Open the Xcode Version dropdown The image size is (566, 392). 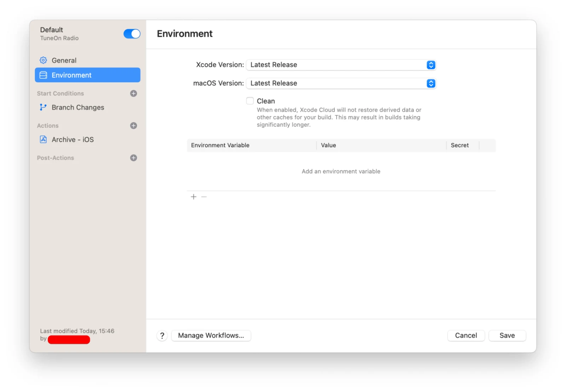tap(341, 65)
